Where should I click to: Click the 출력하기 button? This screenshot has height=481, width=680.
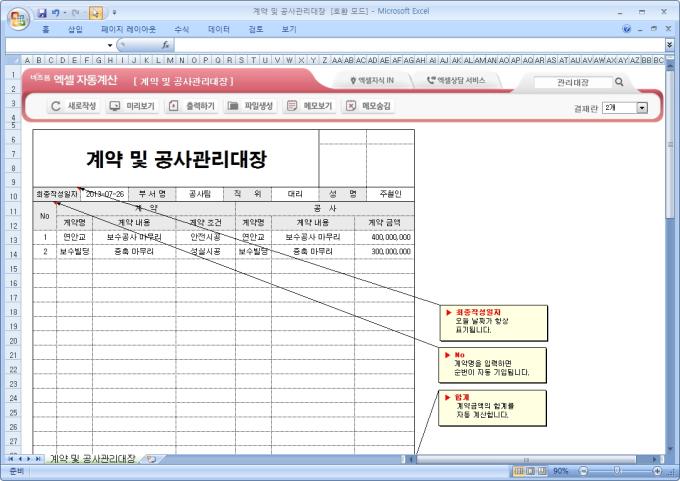click(x=191, y=106)
